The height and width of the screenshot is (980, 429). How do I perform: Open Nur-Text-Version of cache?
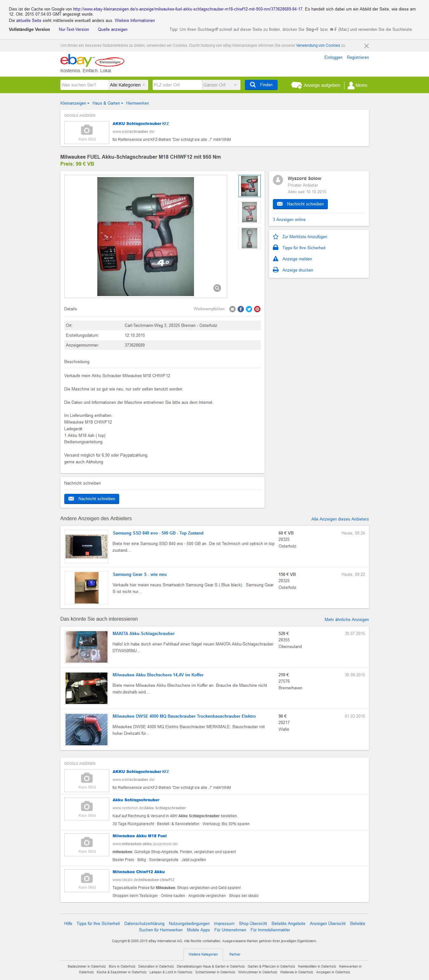pos(74,29)
